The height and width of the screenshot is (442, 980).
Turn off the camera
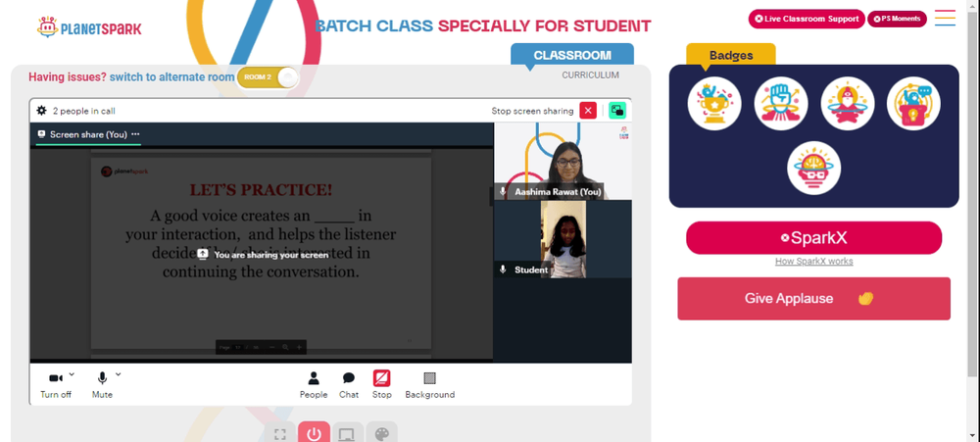tap(56, 384)
